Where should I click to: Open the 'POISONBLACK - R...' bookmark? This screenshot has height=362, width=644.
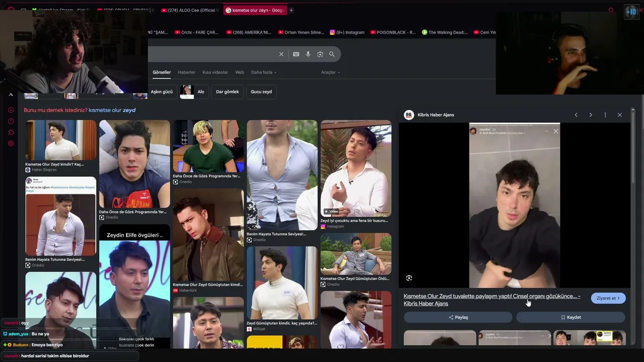[x=393, y=32]
